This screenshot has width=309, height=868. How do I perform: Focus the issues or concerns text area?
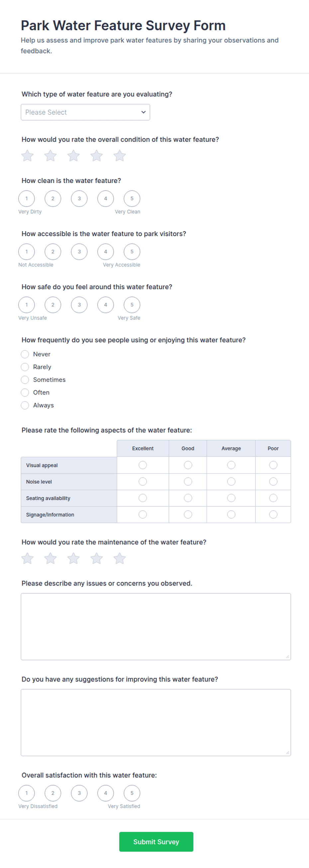156,626
